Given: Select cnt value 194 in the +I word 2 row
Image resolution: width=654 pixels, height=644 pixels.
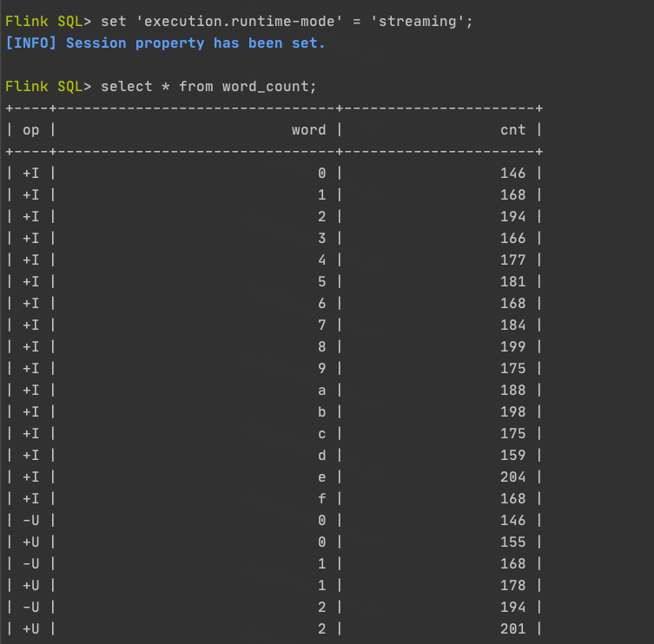Looking at the screenshot, I should tap(512, 216).
